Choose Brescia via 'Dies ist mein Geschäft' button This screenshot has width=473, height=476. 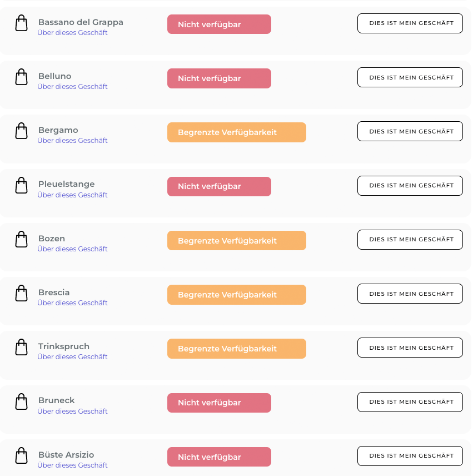click(x=410, y=294)
